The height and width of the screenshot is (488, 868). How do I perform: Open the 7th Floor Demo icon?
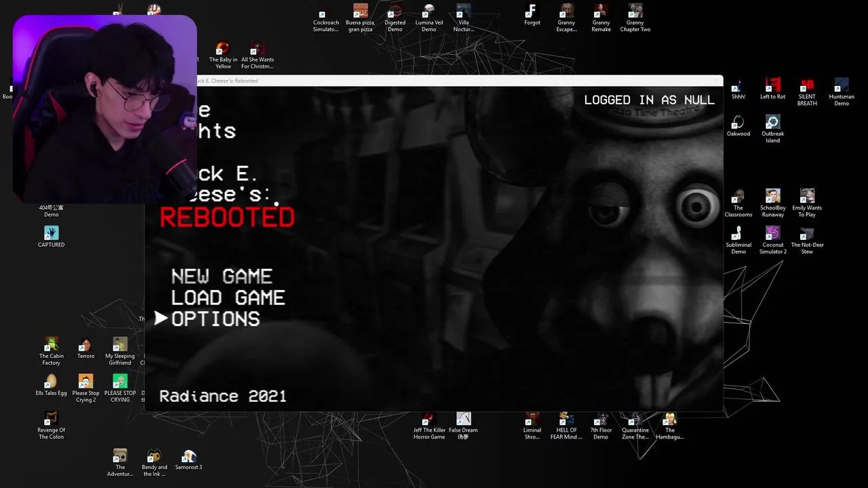(601, 426)
